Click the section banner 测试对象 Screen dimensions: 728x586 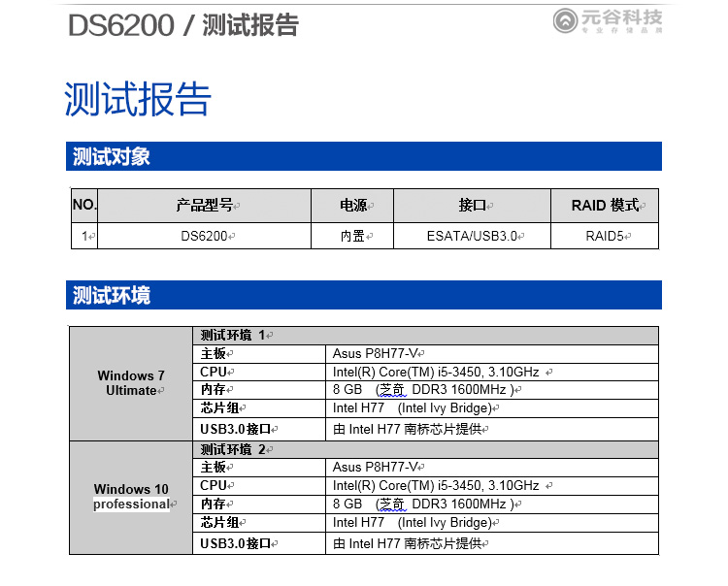(364, 156)
